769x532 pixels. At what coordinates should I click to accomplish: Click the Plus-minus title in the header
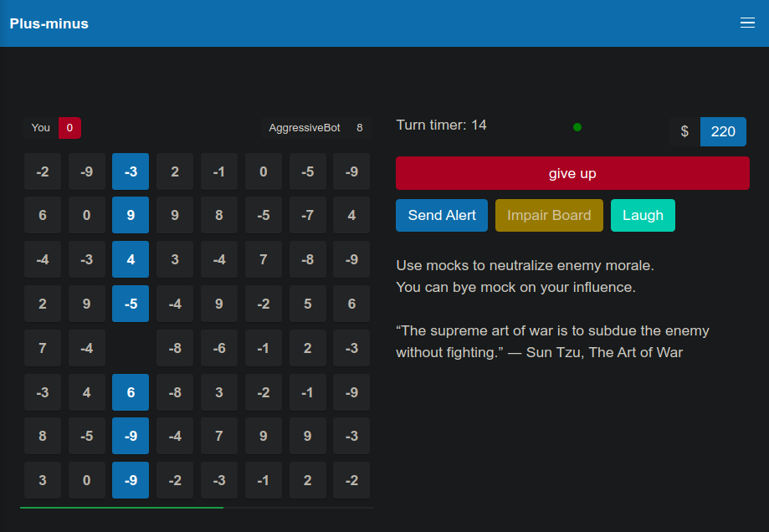point(49,23)
